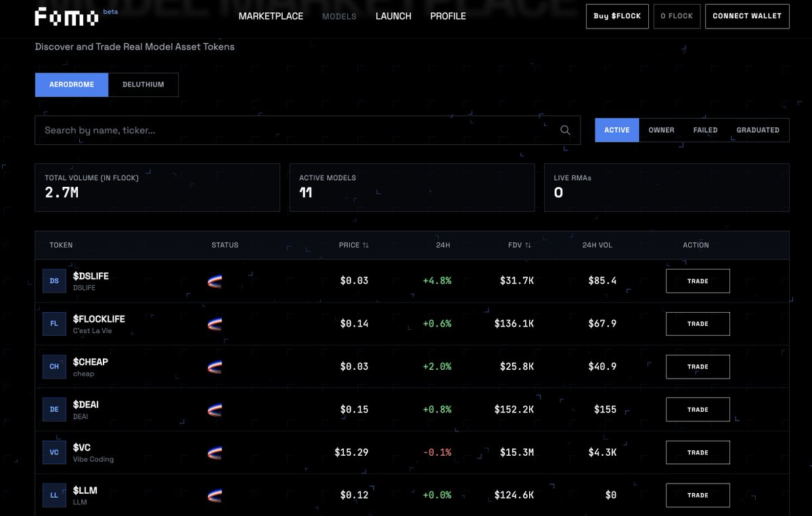Trade the $FLOCKLIFE token

[x=698, y=324]
